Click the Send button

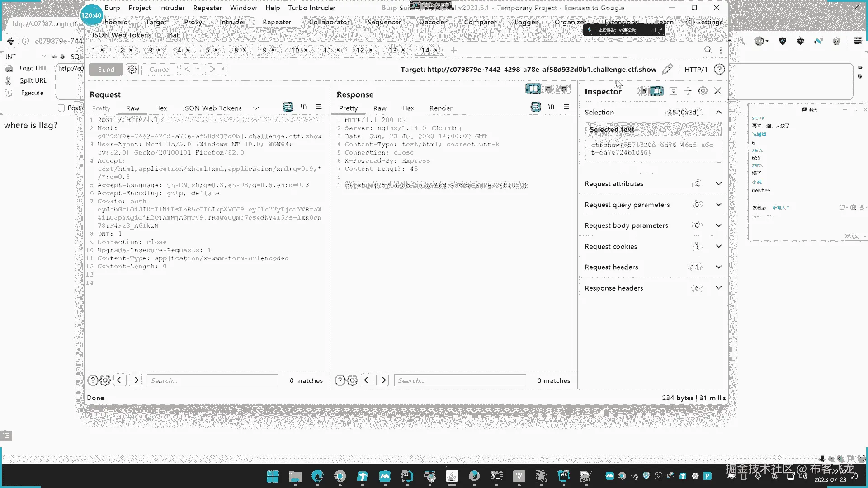[106, 69]
